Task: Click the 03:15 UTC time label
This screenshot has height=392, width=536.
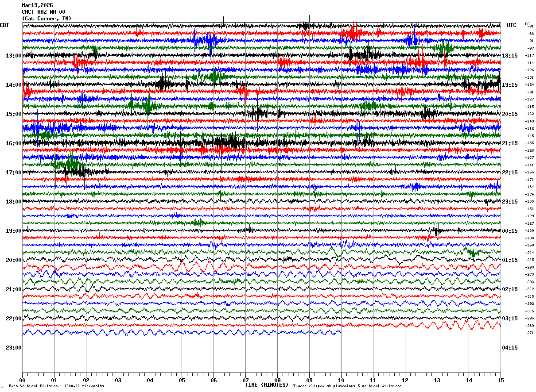Action: (x=510, y=319)
